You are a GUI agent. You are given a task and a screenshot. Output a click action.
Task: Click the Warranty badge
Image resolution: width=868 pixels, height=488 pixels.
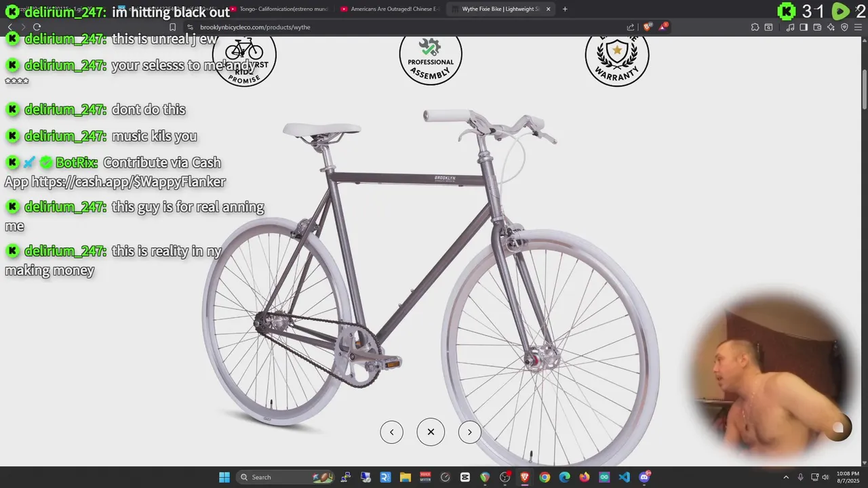click(x=617, y=61)
